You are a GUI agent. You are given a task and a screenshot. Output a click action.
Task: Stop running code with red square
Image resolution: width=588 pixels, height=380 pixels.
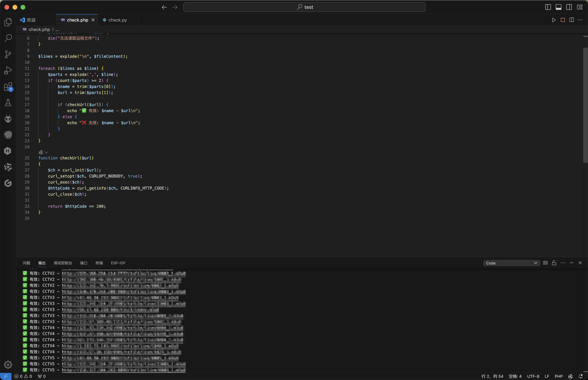[x=563, y=20]
